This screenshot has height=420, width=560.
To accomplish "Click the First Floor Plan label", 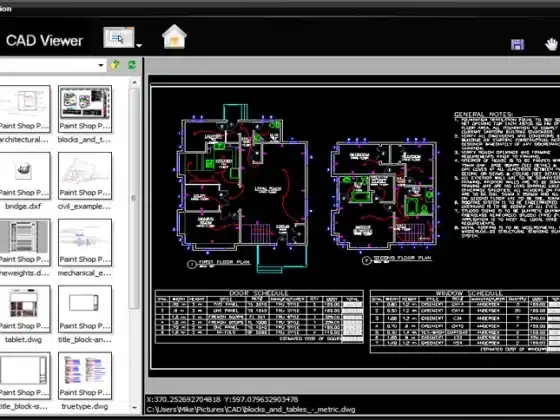I will point(224,262).
